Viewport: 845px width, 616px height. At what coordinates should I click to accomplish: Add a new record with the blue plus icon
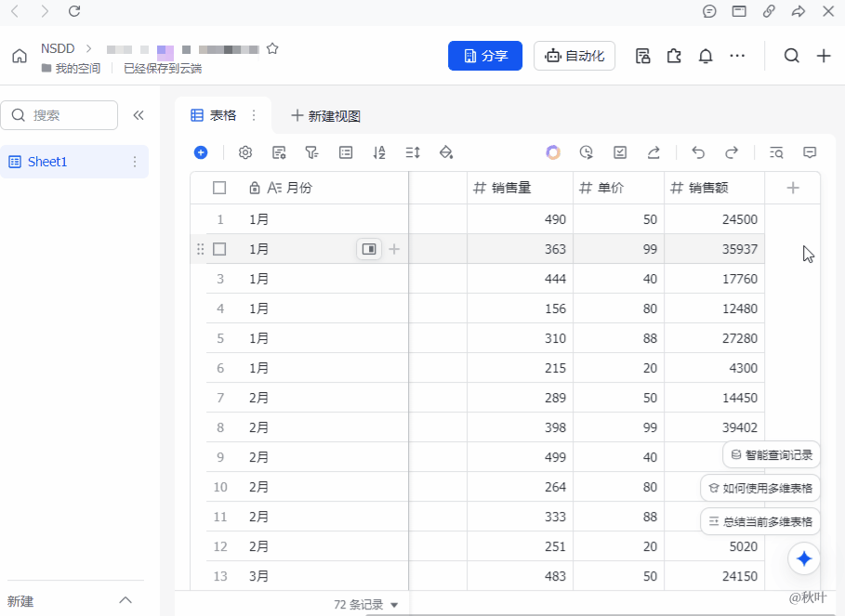[x=201, y=151]
